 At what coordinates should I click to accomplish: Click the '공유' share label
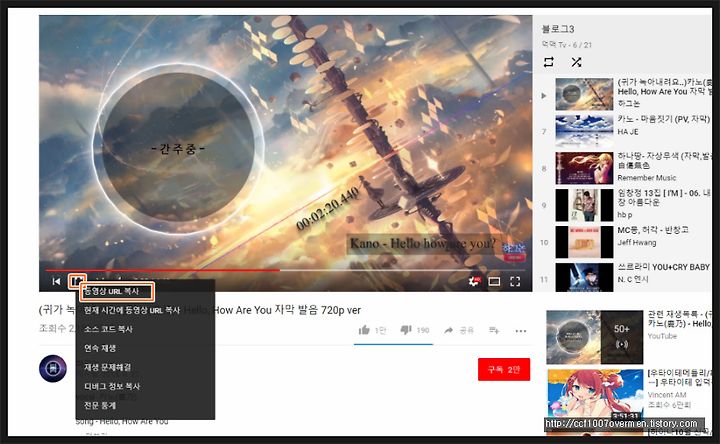[467, 330]
